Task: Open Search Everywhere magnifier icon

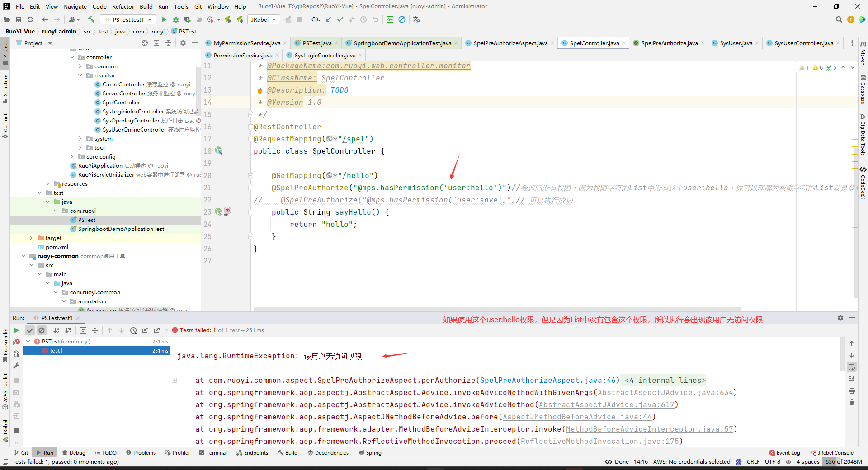Action: (x=839, y=19)
